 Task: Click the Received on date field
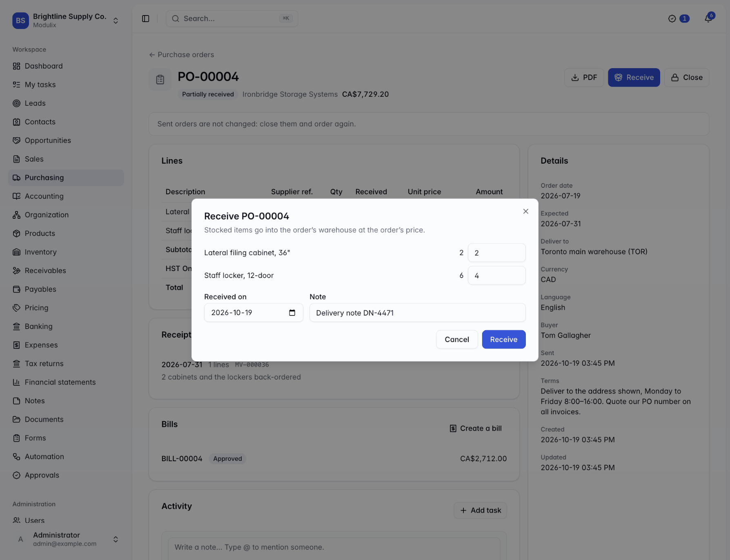point(254,313)
